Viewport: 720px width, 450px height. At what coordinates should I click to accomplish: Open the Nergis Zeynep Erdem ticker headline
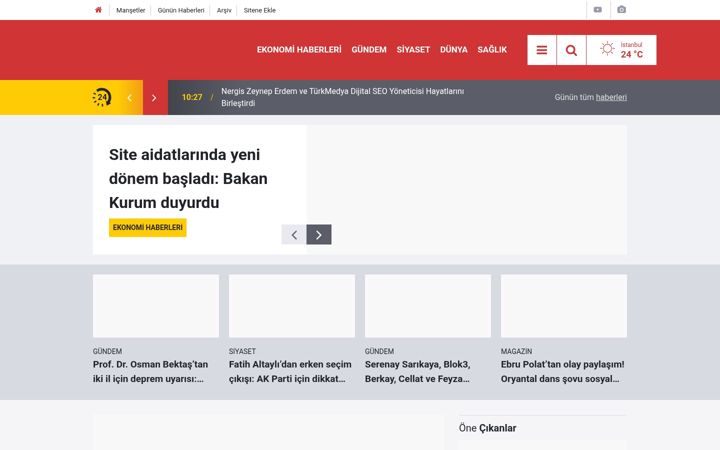point(343,97)
